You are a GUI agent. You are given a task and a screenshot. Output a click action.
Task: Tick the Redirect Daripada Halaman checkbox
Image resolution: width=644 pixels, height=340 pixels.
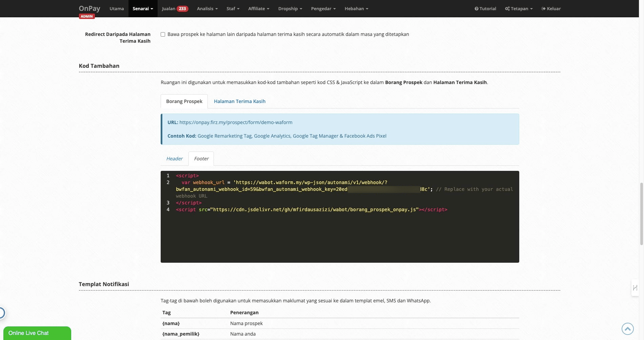pyautogui.click(x=163, y=34)
